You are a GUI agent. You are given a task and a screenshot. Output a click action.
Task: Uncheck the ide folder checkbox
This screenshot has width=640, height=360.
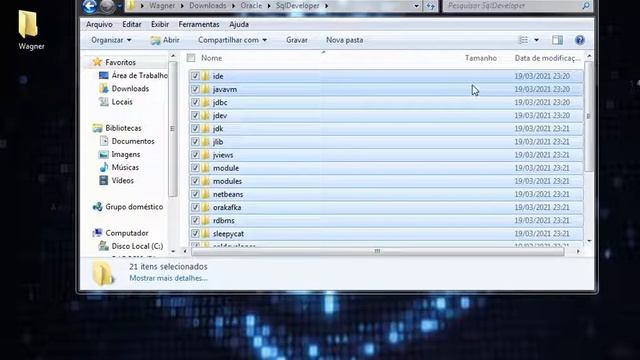coord(195,76)
